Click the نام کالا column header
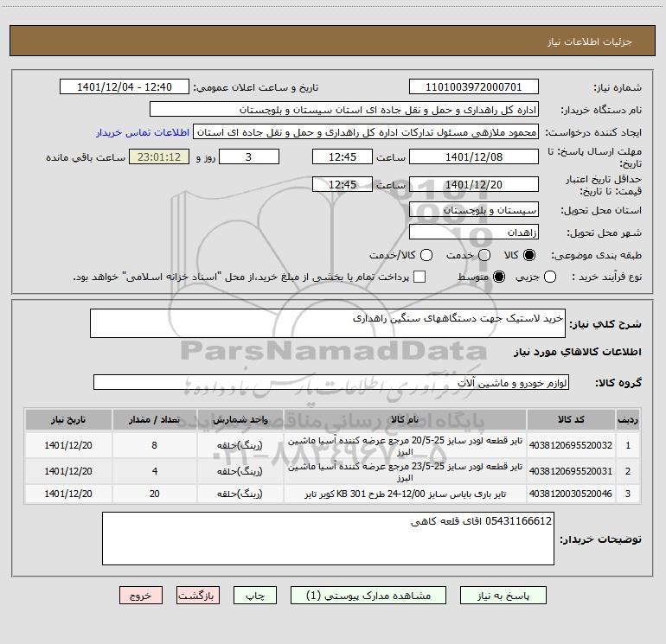Screen dimensions: 666x644 pyautogui.click(x=405, y=420)
